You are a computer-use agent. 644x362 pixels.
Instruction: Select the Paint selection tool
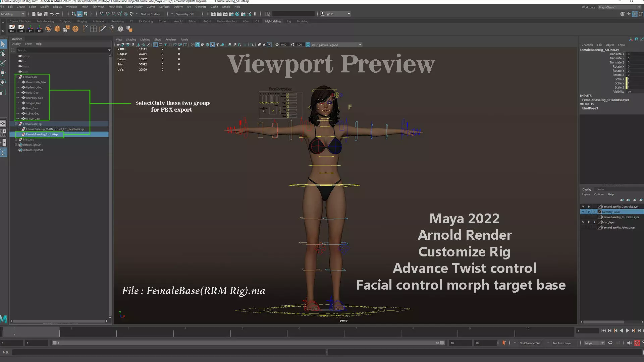(x=3, y=63)
